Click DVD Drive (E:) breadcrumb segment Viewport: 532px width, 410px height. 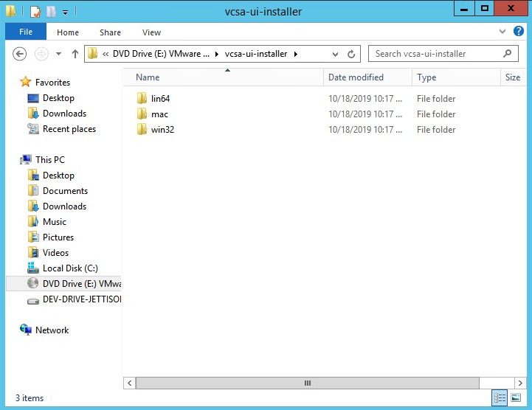(161, 54)
